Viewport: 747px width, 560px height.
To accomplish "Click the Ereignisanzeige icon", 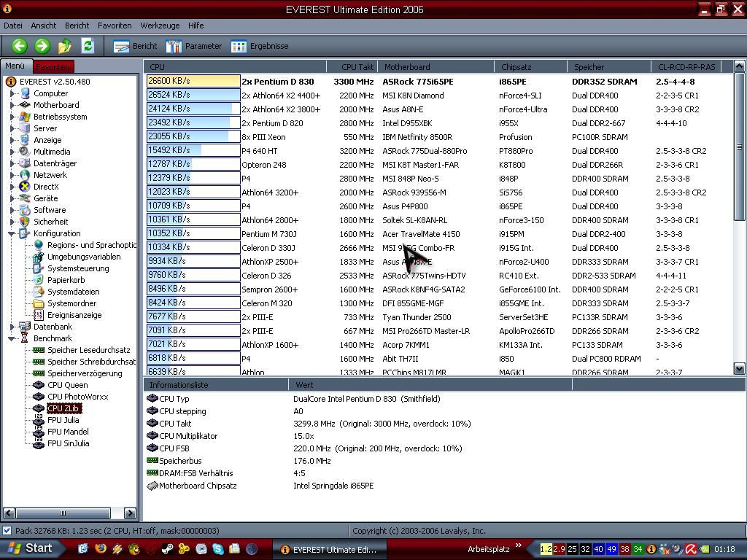I will tap(39, 315).
